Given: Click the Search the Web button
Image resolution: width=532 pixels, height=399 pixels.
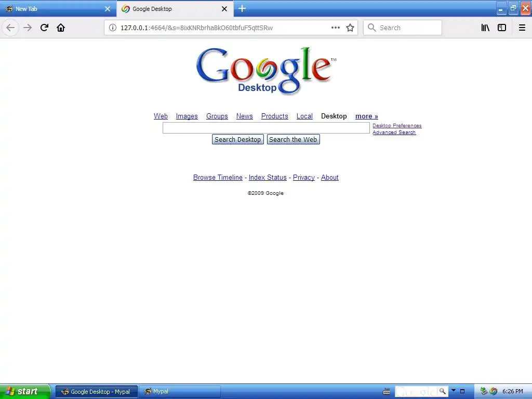Looking at the screenshot, I should 293,139.
